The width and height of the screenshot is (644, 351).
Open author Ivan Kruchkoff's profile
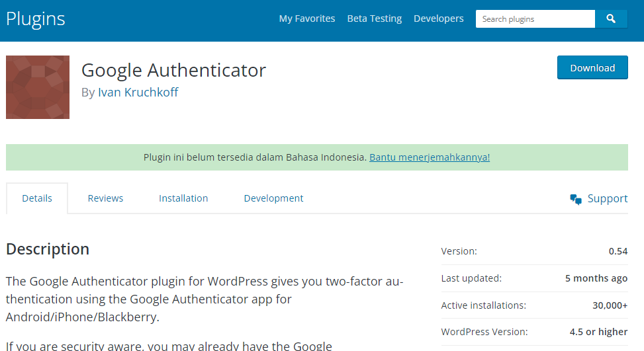(138, 93)
